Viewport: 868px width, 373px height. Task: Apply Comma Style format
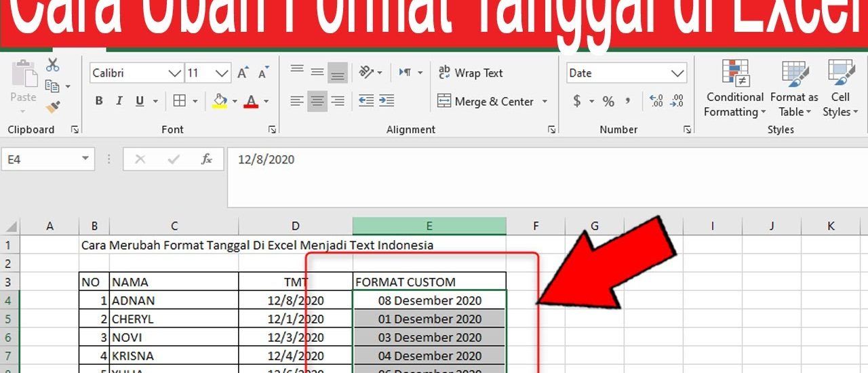(628, 101)
